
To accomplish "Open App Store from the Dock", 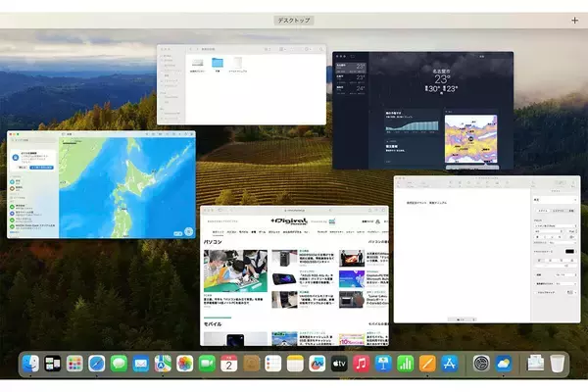I will pos(450,364).
